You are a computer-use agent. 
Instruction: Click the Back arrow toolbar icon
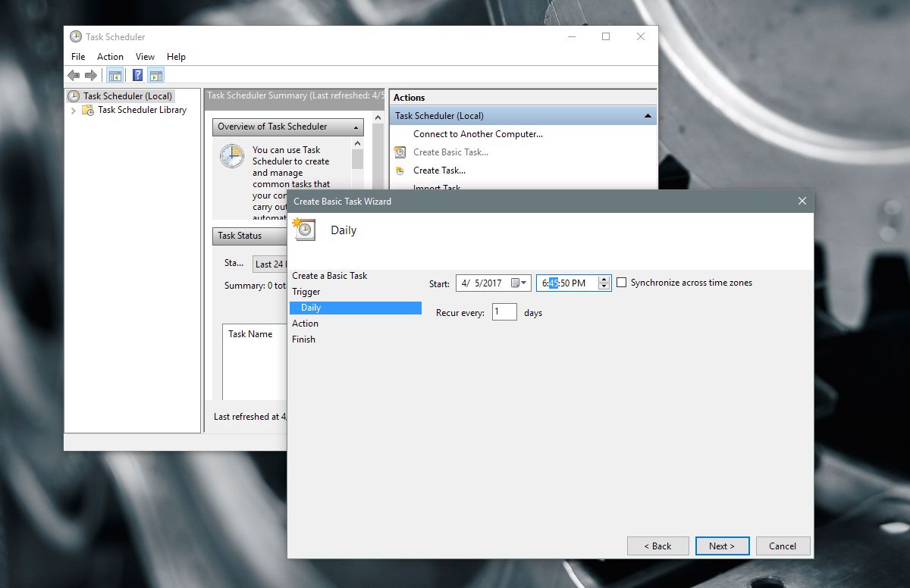tap(74, 75)
